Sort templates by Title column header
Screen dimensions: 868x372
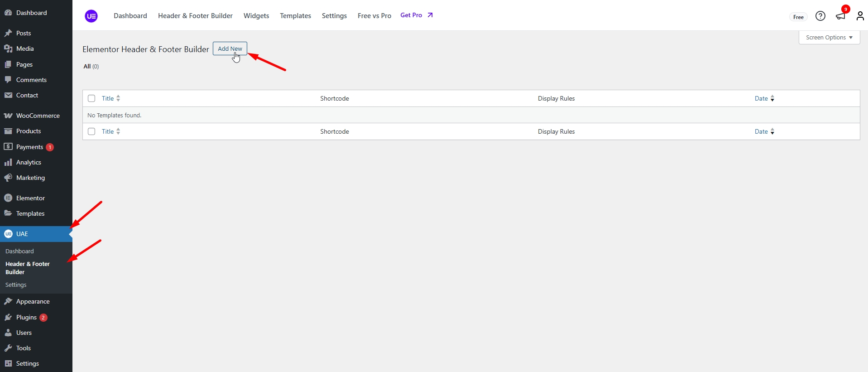coord(108,98)
